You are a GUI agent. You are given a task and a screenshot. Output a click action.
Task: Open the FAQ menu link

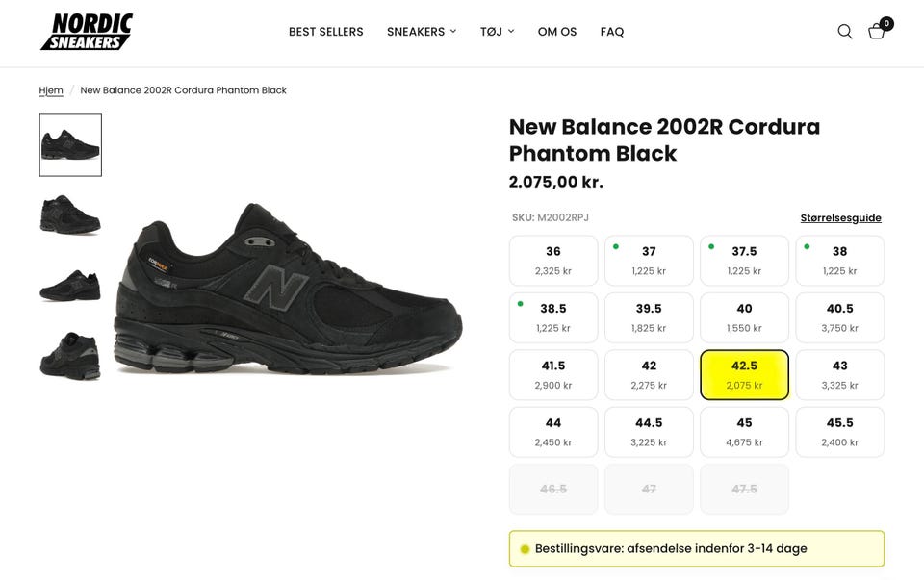[612, 32]
